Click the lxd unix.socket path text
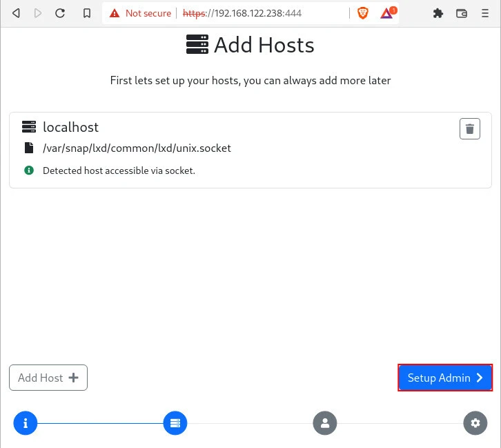 (137, 148)
